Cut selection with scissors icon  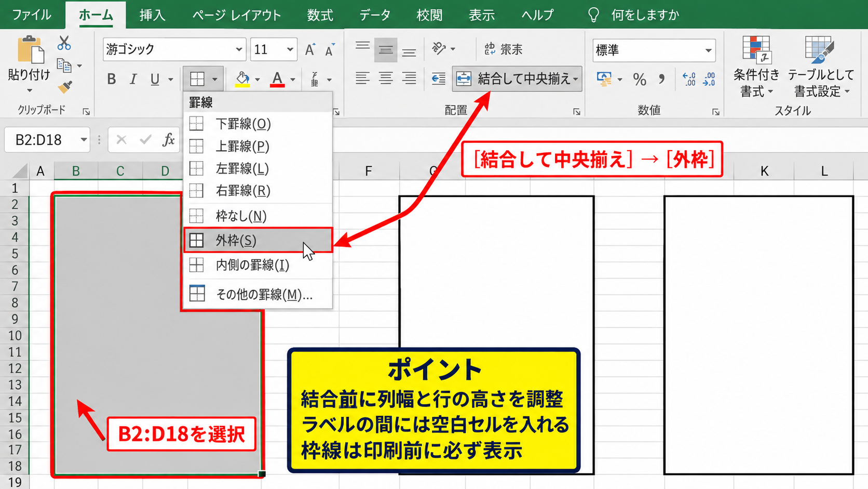coord(64,43)
